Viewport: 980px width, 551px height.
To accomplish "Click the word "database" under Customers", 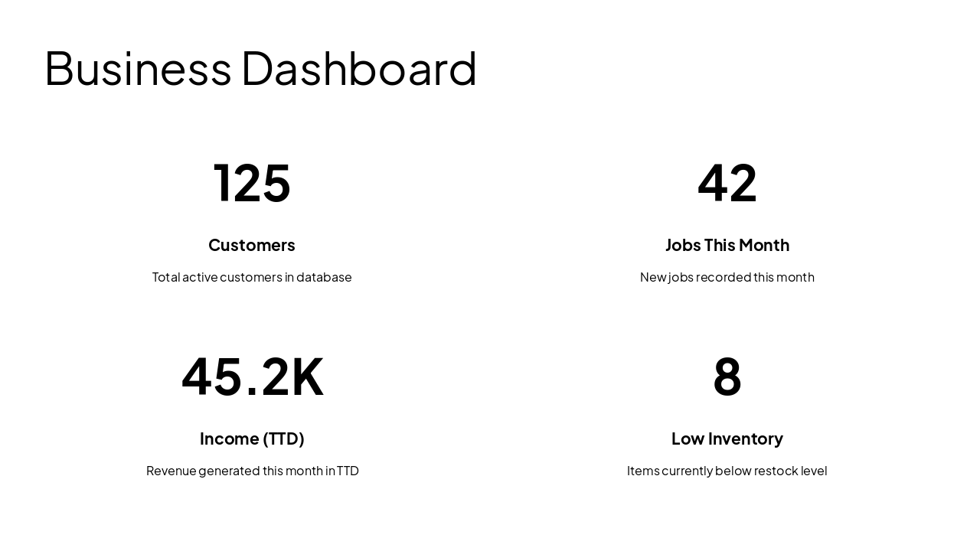I will [x=324, y=277].
